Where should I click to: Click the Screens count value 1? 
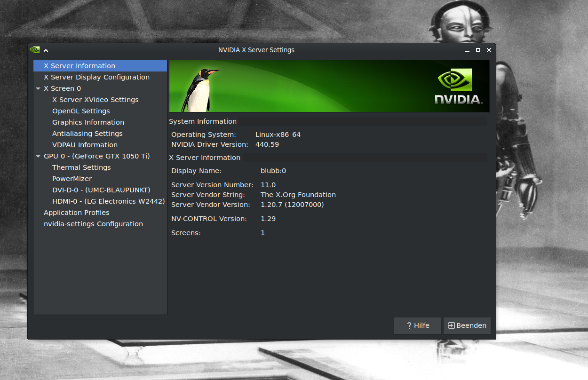[x=263, y=233]
